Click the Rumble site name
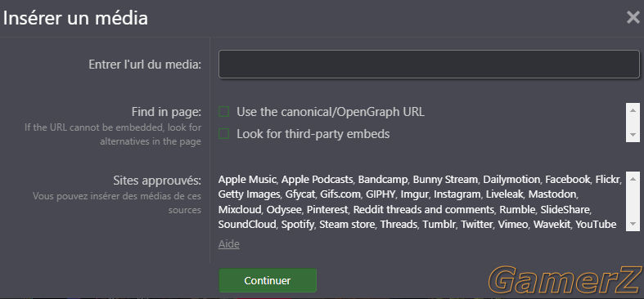This screenshot has width=644, height=299. 517,210
